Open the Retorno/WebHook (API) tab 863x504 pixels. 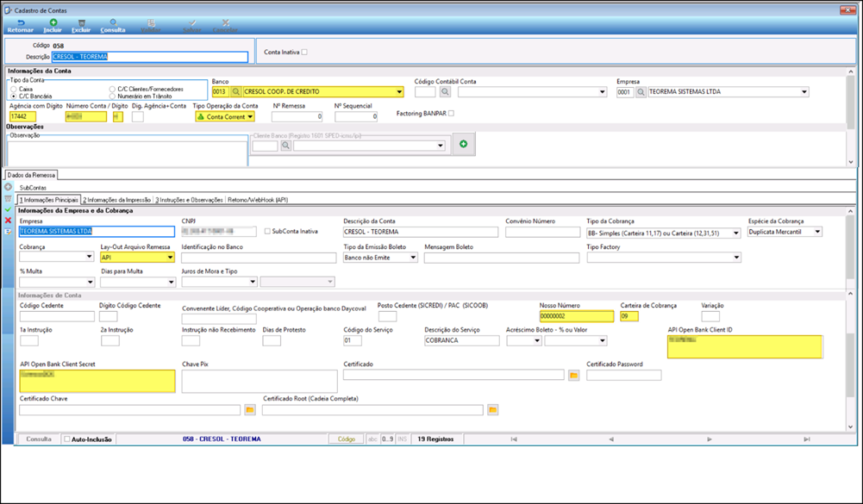tap(258, 200)
